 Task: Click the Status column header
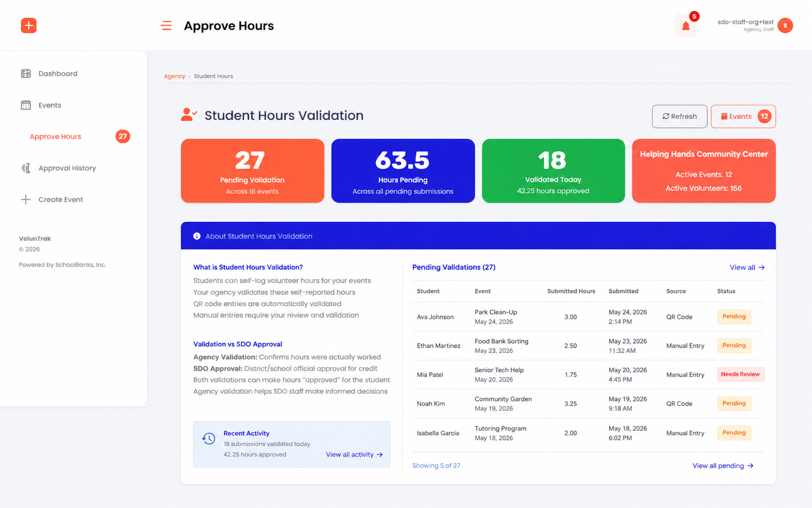pyautogui.click(x=726, y=291)
